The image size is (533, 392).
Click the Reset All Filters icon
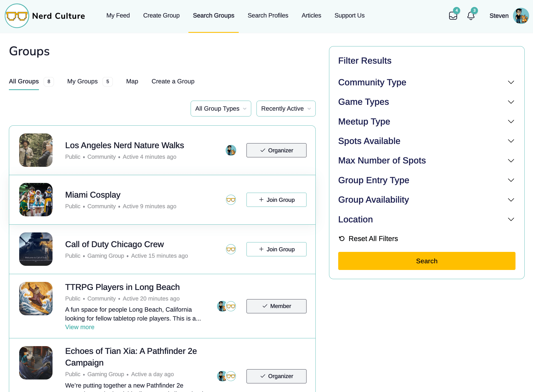342,239
